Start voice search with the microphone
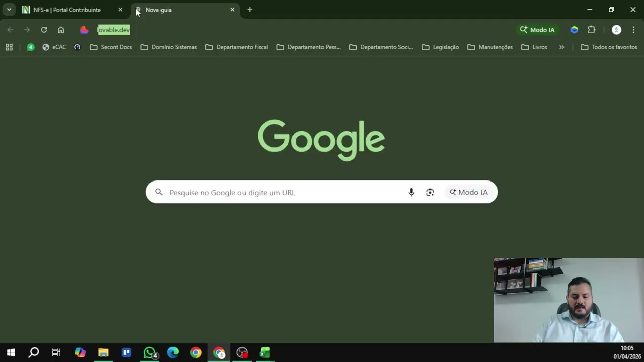Screen dimensions: 644x362 pyautogui.click(x=411, y=192)
